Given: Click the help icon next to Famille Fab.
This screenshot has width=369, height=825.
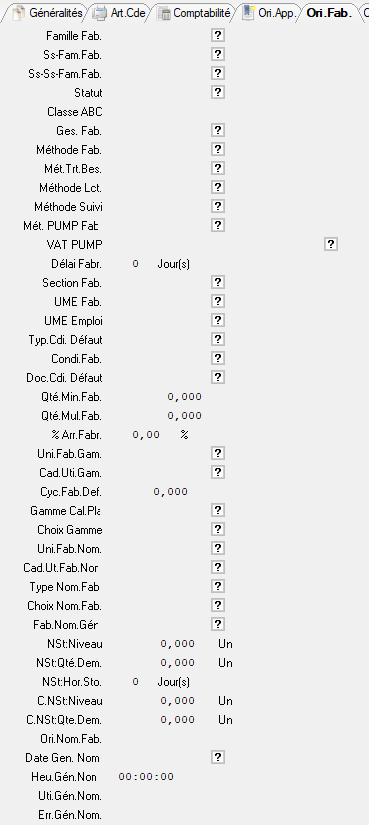Looking at the screenshot, I should 218,35.
